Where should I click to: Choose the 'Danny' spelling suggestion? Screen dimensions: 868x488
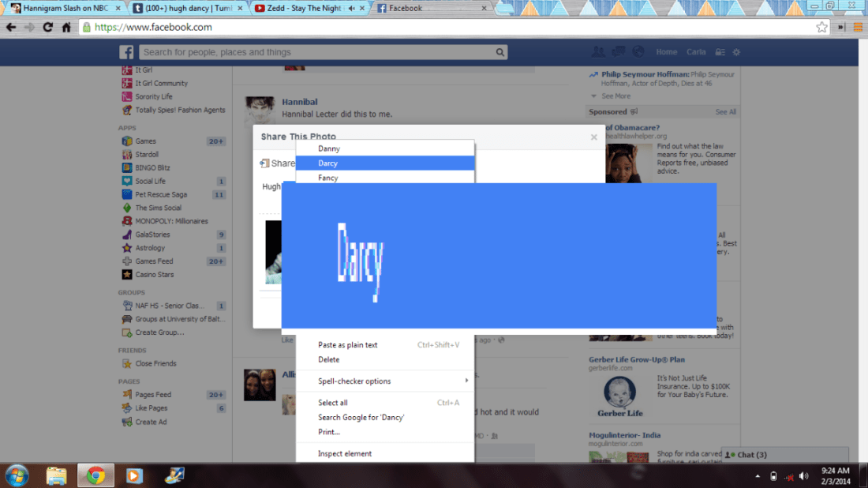click(329, 148)
